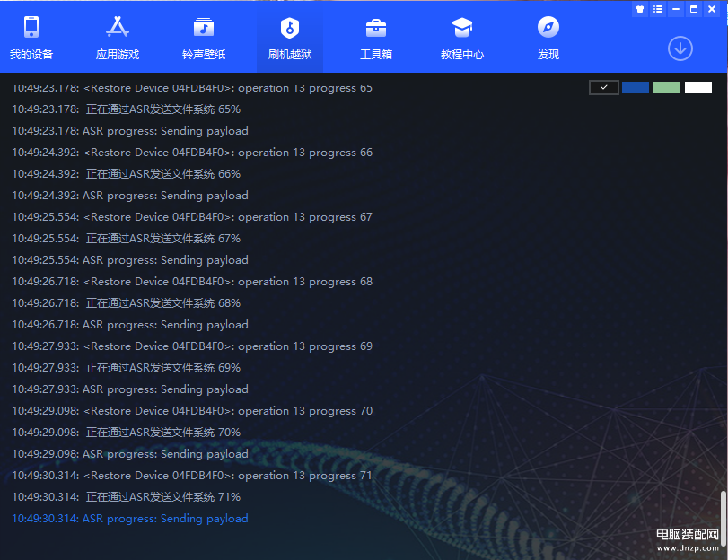Viewport: 728px width, 560px height.
Task: Open the 铃声壁纸 ringtone wallpaper tab
Action: pos(204,39)
